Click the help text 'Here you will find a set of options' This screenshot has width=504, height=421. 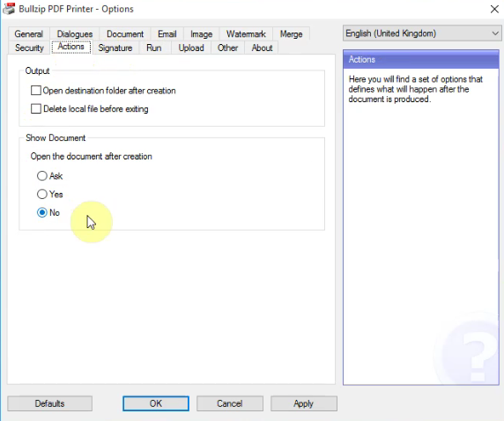click(x=416, y=79)
